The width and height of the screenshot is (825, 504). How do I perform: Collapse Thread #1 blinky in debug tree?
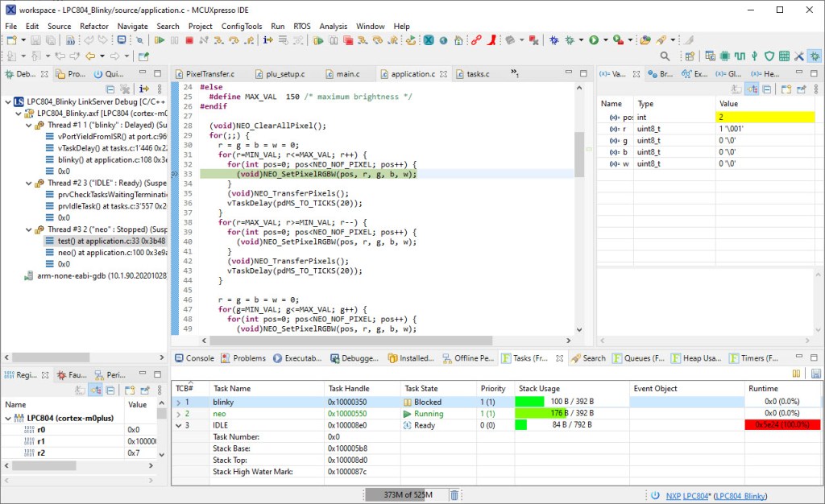pyautogui.click(x=29, y=126)
